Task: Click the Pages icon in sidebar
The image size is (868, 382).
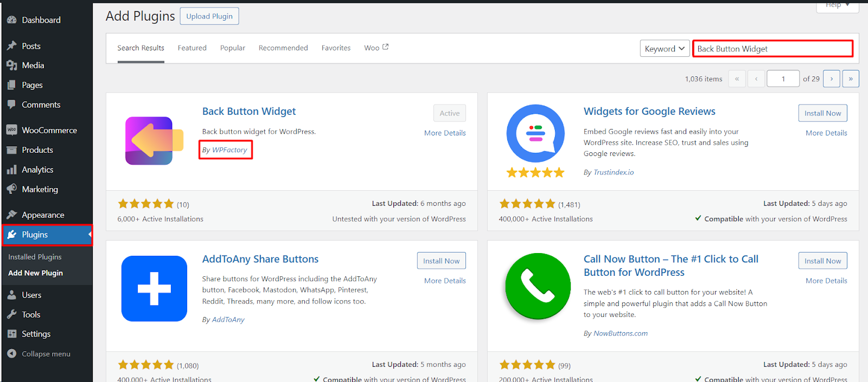Action: 11,85
